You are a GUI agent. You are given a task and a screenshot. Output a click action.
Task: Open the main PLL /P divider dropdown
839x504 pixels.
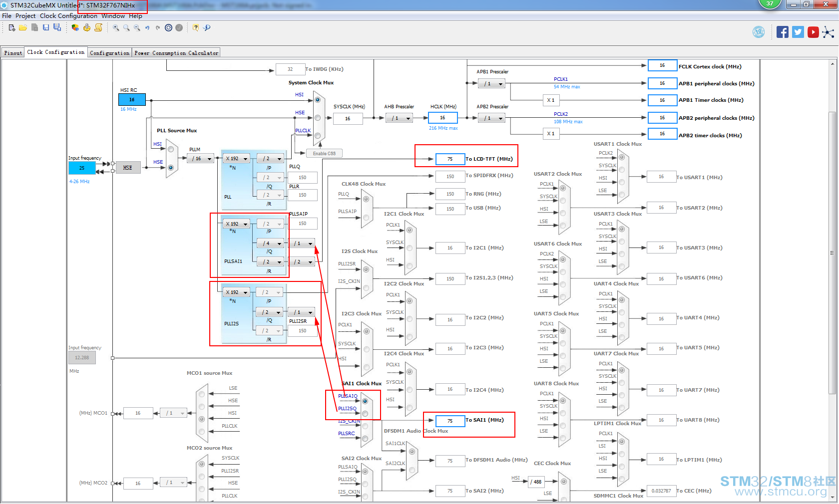pos(270,159)
